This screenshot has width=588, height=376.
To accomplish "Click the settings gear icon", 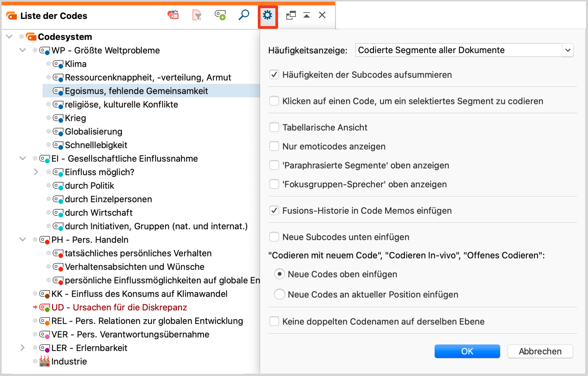I will point(268,15).
